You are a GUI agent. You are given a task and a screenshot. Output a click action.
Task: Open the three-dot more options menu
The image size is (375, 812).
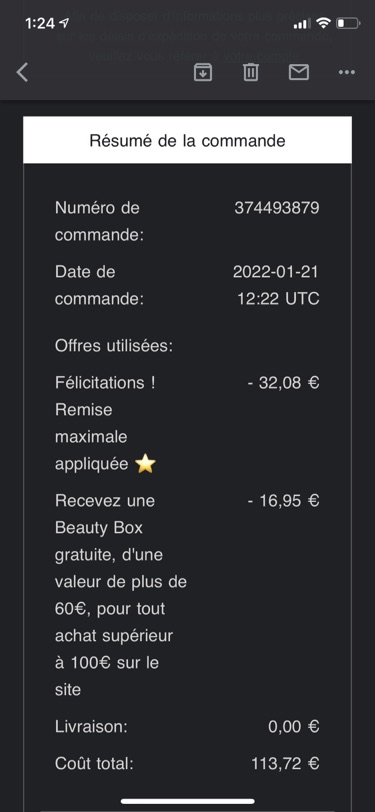tap(347, 72)
